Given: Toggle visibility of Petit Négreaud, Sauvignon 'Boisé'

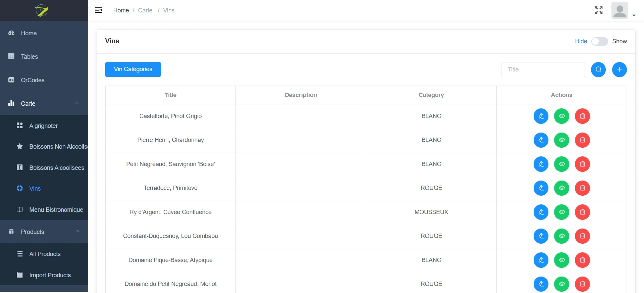Looking at the screenshot, I should click(561, 164).
